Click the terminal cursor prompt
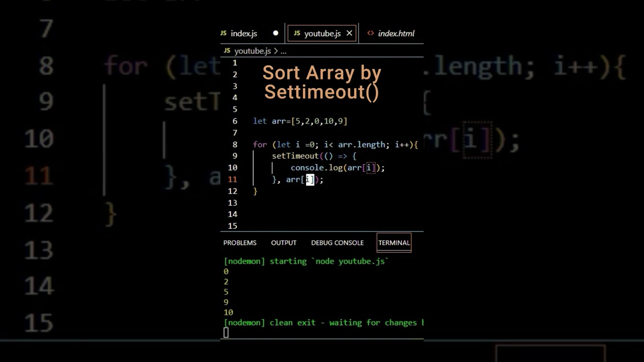The width and height of the screenshot is (644, 362). click(226, 332)
